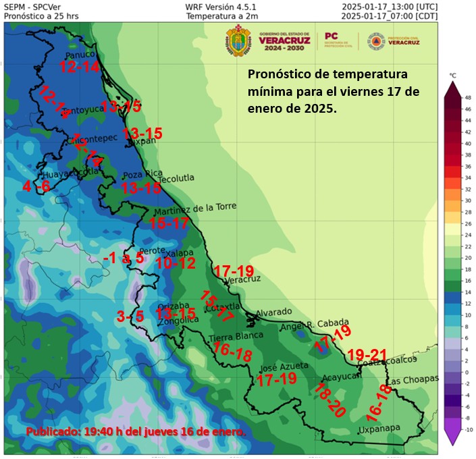
Task: Select the 24 °C swatch on colorbar
Action: [x=452, y=229]
